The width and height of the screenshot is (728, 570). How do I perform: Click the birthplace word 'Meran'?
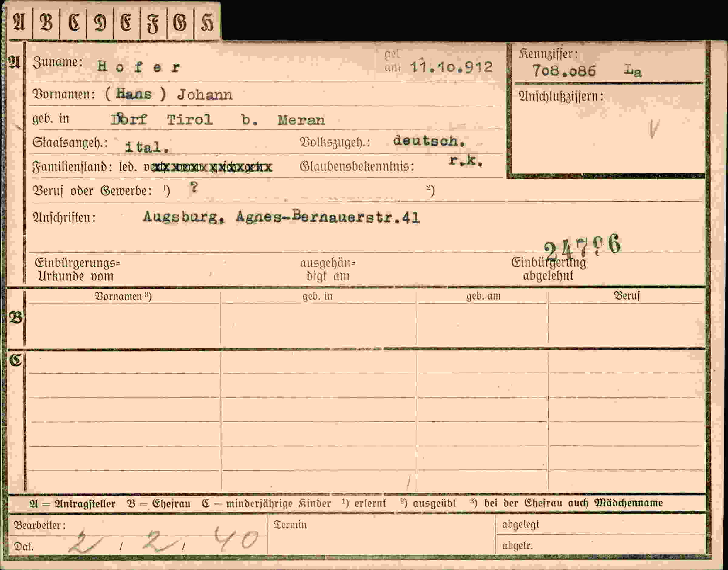pyautogui.click(x=301, y=120)
